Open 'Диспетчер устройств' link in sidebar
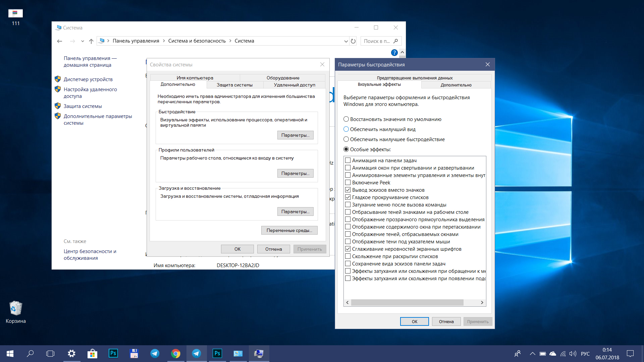 coord(88,79)
